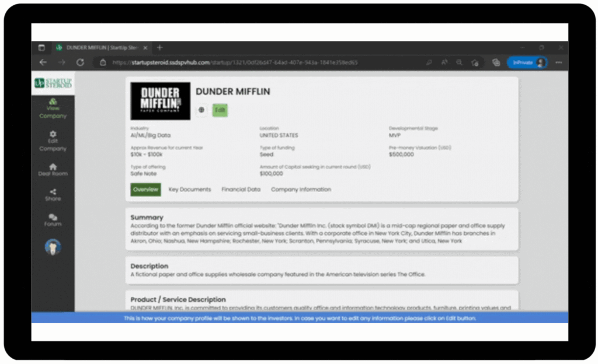Click UNITED STATES location value
This screenshot has width=598, height=364.
coord(279,135)
